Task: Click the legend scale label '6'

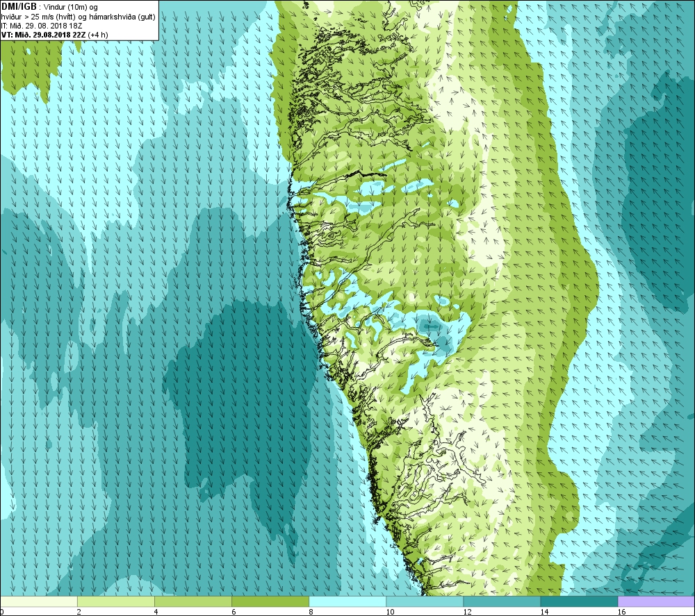Action: [233, 612]
